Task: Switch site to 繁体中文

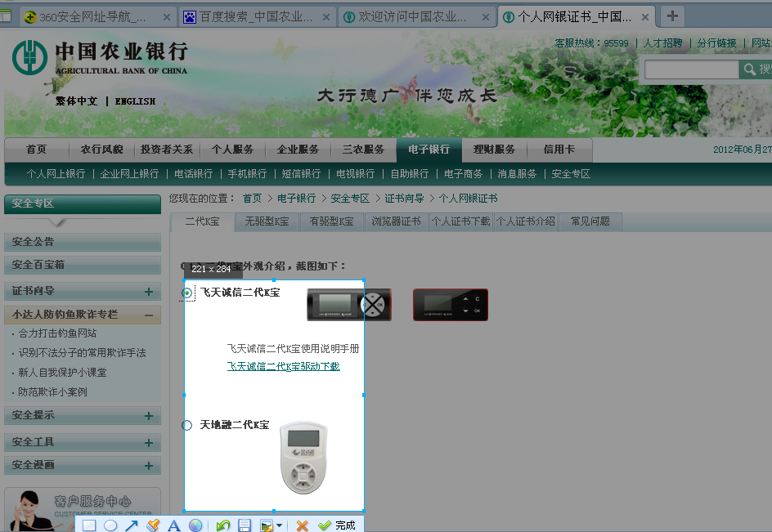Action: coord(76,101)
